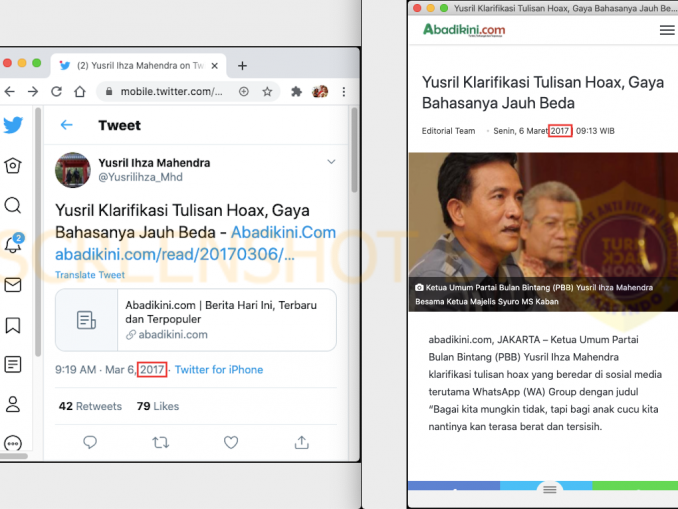678x509 pixels.
Task: Close the Yusril Ihza Mahendra tab
Action: [x=214, y=66]
